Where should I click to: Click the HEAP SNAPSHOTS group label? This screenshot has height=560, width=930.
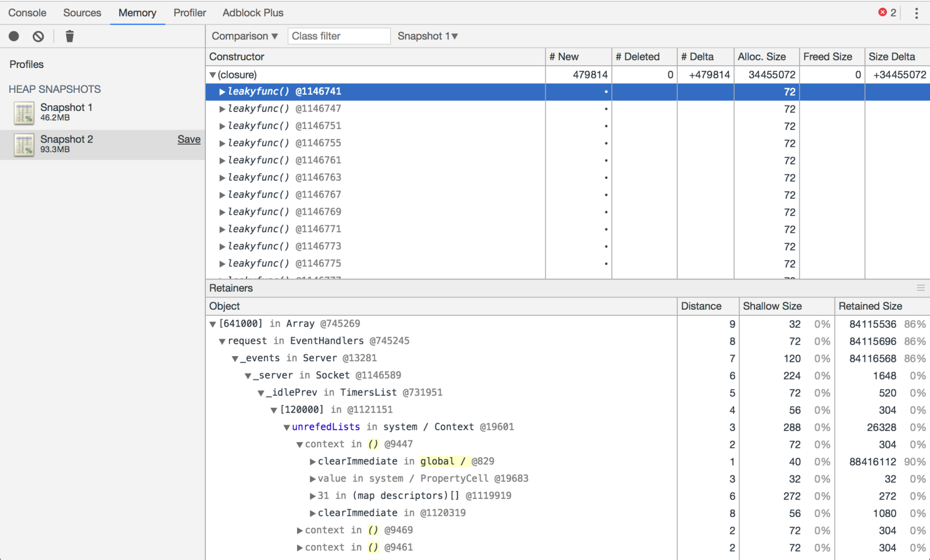tap(55, 89)
